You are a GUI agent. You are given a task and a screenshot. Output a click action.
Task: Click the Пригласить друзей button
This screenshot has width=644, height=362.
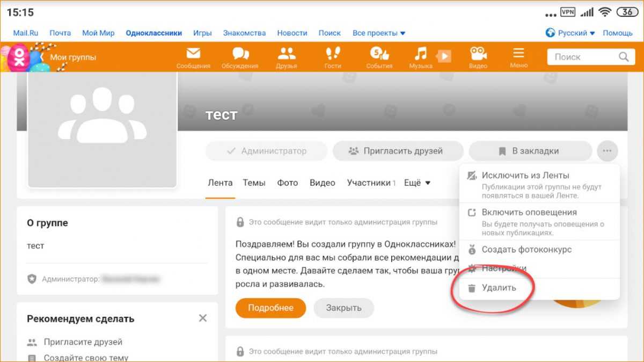pos(398,151)
